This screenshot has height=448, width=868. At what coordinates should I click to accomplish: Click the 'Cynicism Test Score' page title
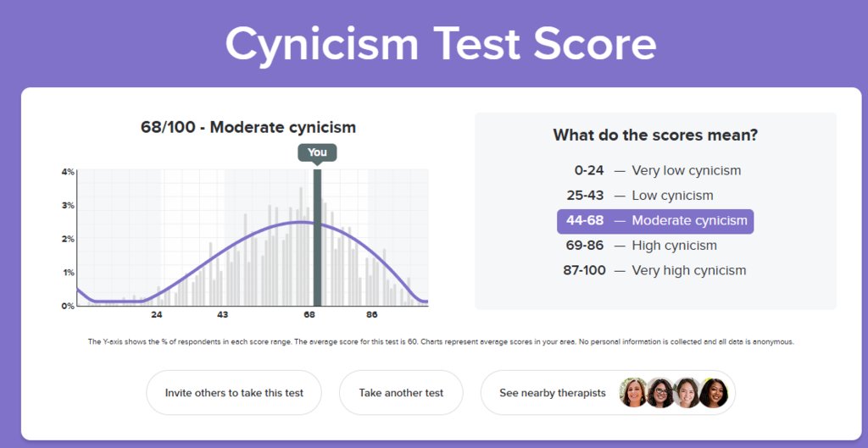(x=441, y=44)
